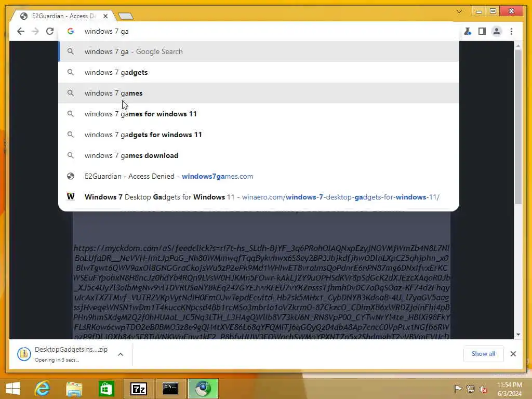532x399 pixels.
Task: Reload the page with the refresh icon
Action: point(50,31)
